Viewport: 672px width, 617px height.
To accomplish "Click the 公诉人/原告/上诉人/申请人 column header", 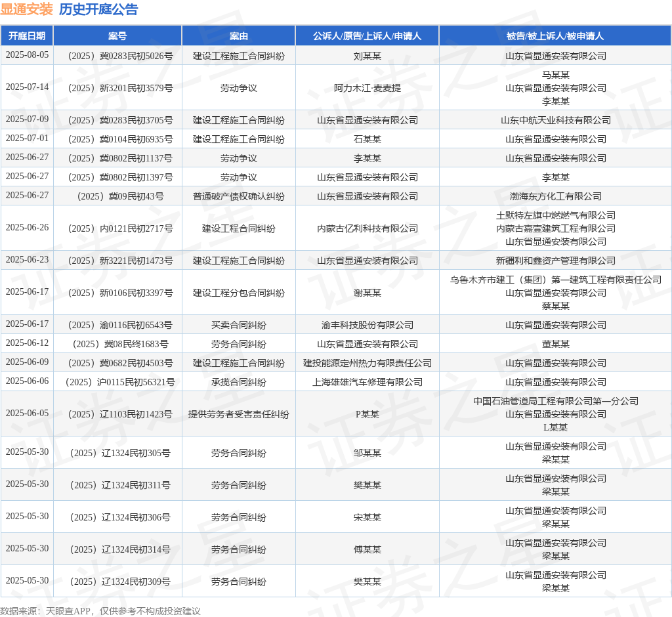I will coord(367,36).
